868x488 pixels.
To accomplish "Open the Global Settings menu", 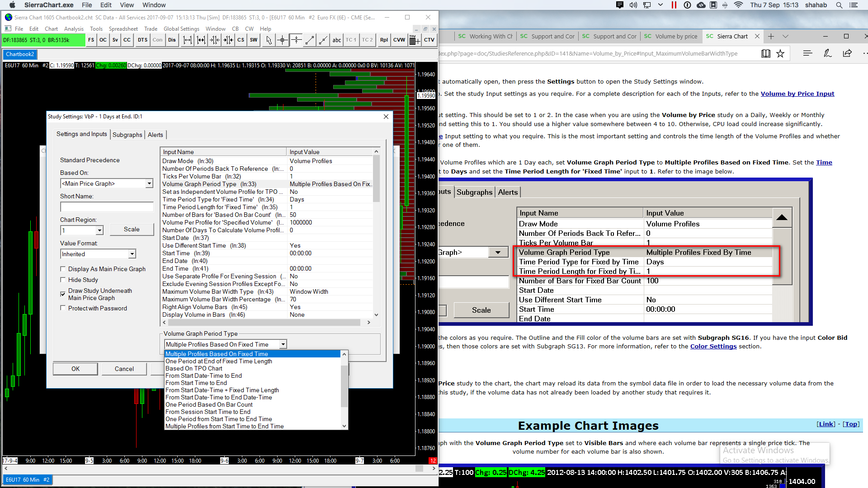I will [181, 28].
